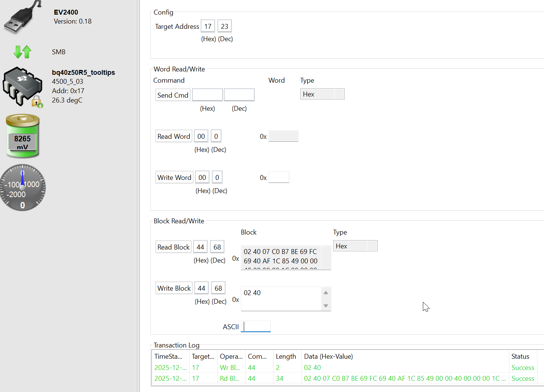Click the bq40z50R5 chip icon
The width and height of the screenshot is (544, 392).
pos(22,85)
